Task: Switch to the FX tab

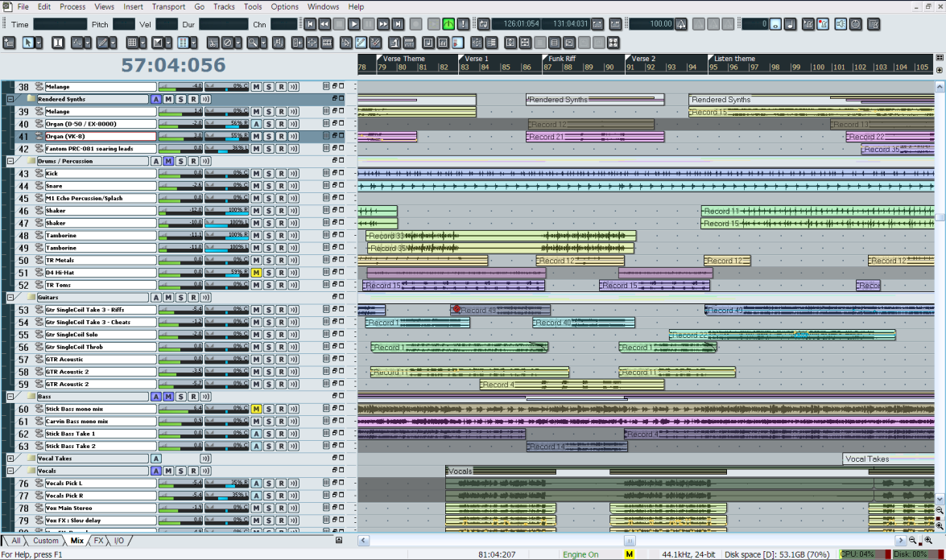Action: pos(99,541)
